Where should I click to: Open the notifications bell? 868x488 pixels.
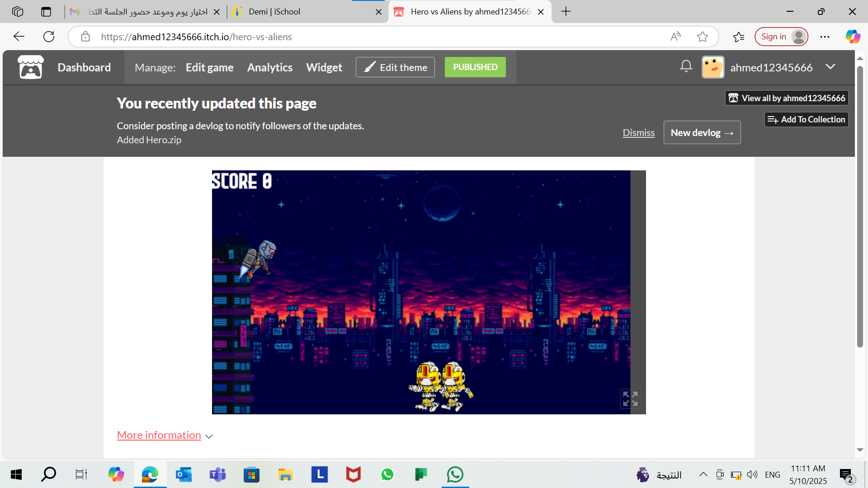coord(685,66)
